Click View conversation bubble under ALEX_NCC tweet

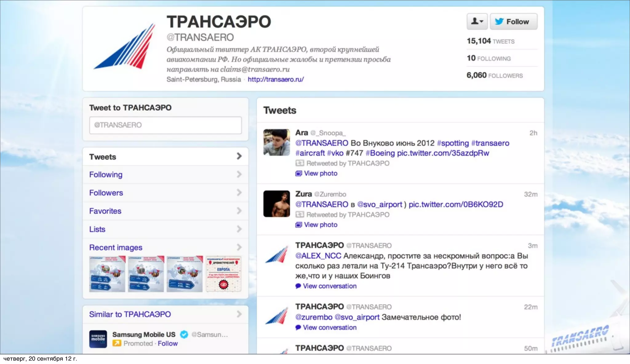pos(298,286)
